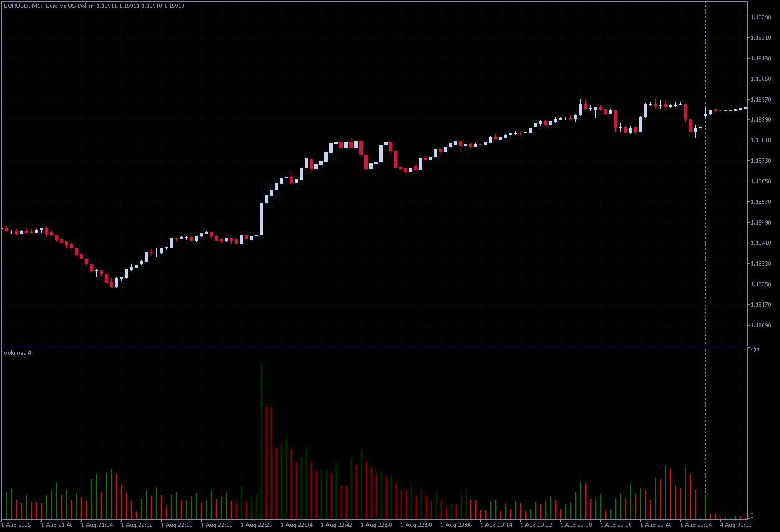Click the 1 Aug 23:46 time label
This screenshot has width=780, height=532.
click(x=656, y=525)
